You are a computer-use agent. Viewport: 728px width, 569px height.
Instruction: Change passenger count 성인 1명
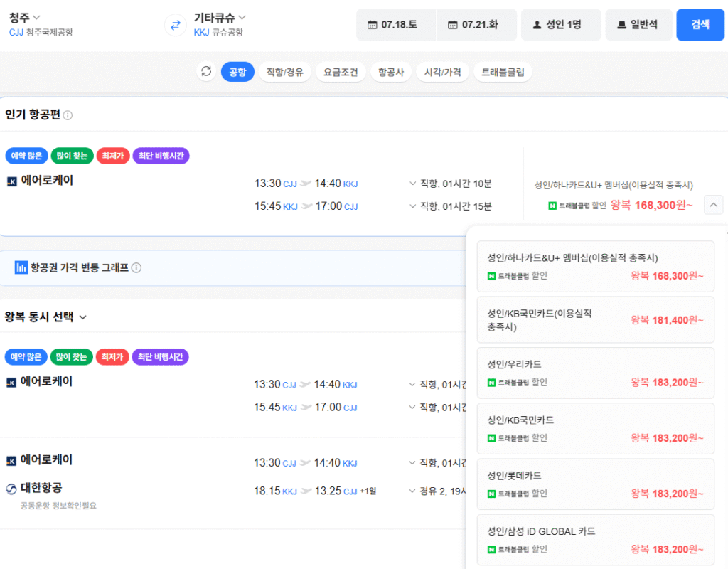pos(561,25)
